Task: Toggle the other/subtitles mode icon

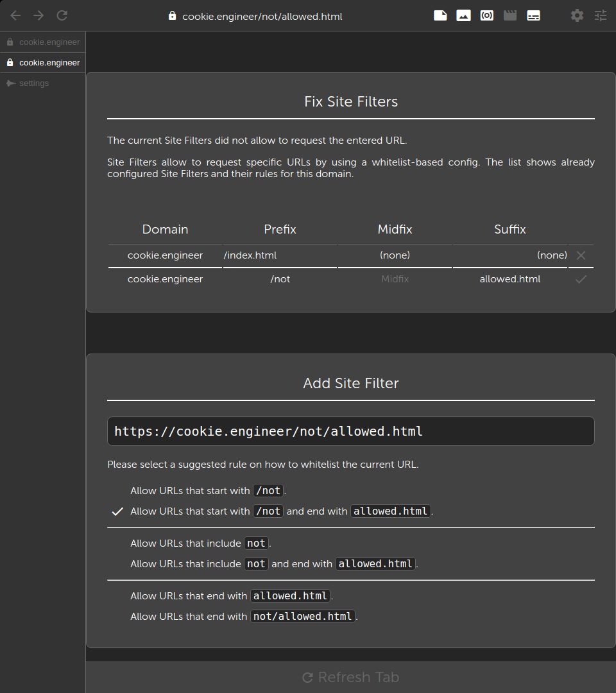Action: pyautogui.click(x=533, y=16)
